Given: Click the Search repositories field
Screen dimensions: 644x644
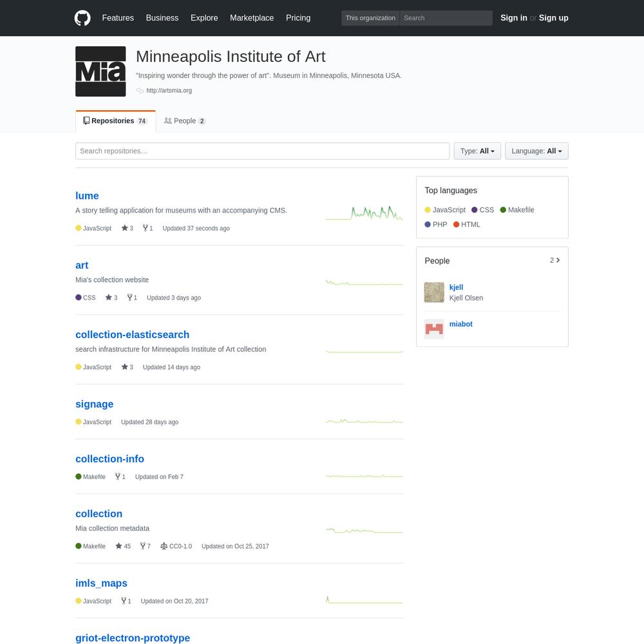Looking at the screenshot, I should coord(263,151).
